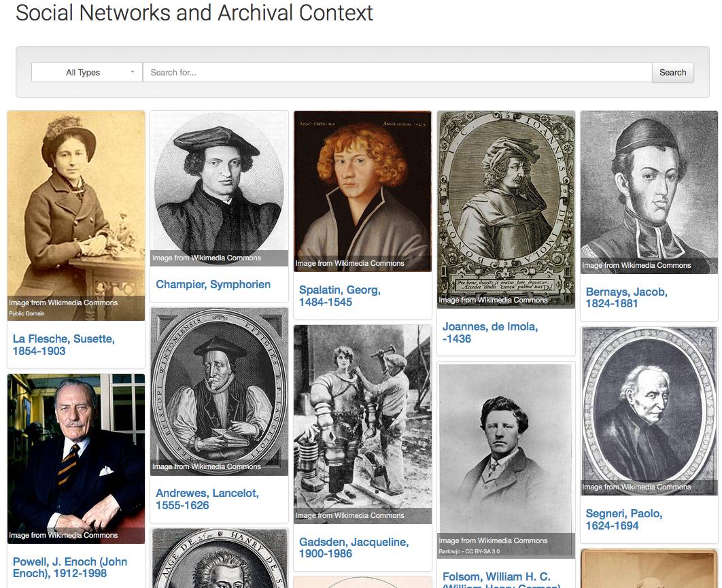
Task: Open the Champier, Symphorien link
Action: (213, 285)
